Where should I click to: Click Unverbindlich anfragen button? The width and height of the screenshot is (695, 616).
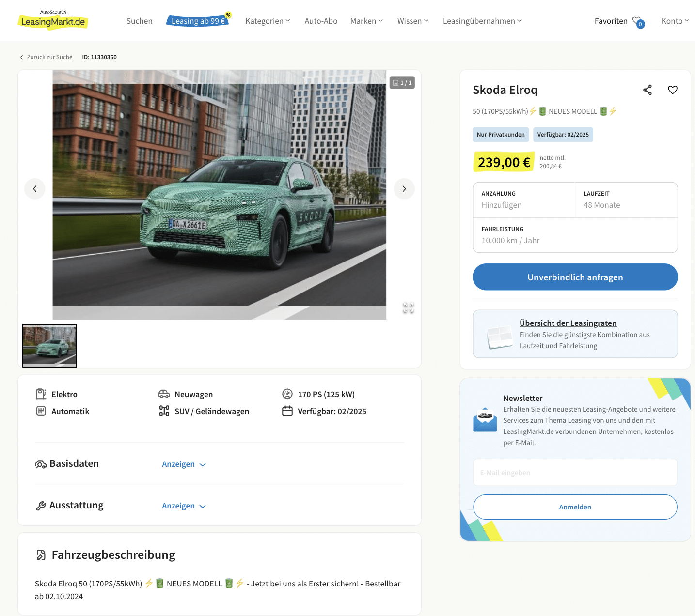575,277
